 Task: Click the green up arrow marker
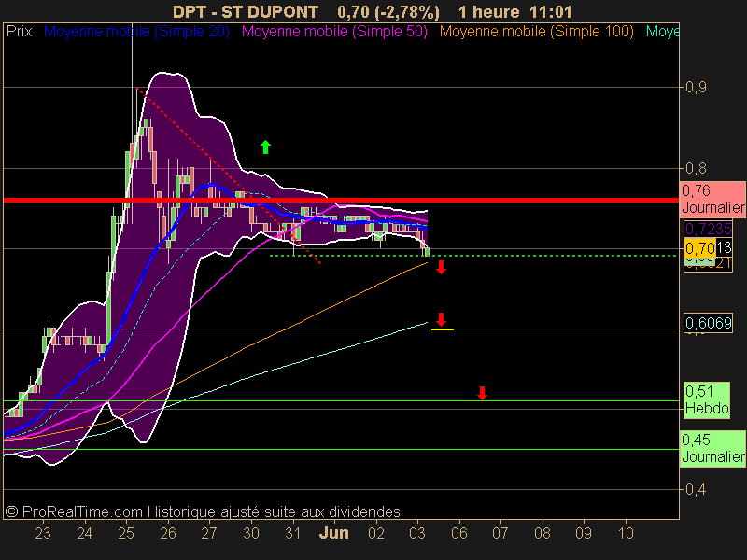[x=266, y=147]
